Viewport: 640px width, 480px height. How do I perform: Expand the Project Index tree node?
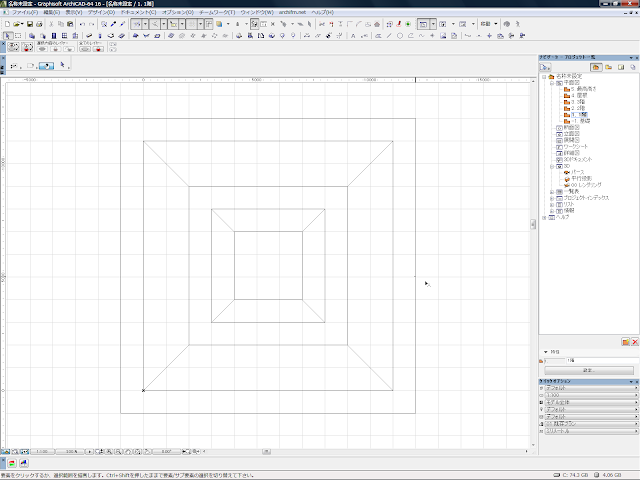pos(552,198)
